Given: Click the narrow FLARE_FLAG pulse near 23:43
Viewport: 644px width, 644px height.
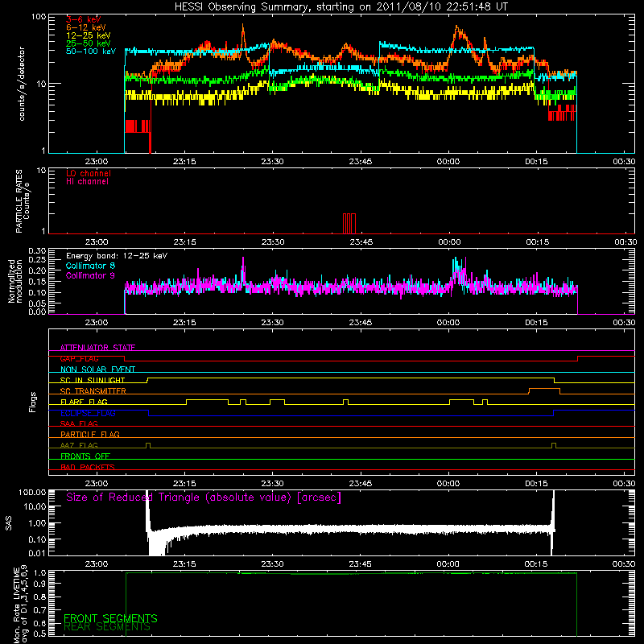Looking at the screenshot, I should (346, 401).
